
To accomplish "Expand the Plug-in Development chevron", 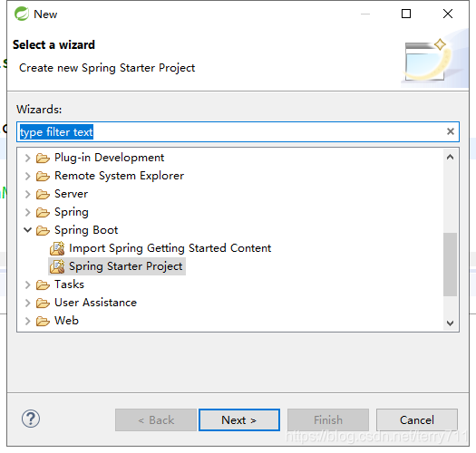I will point(27,158).
